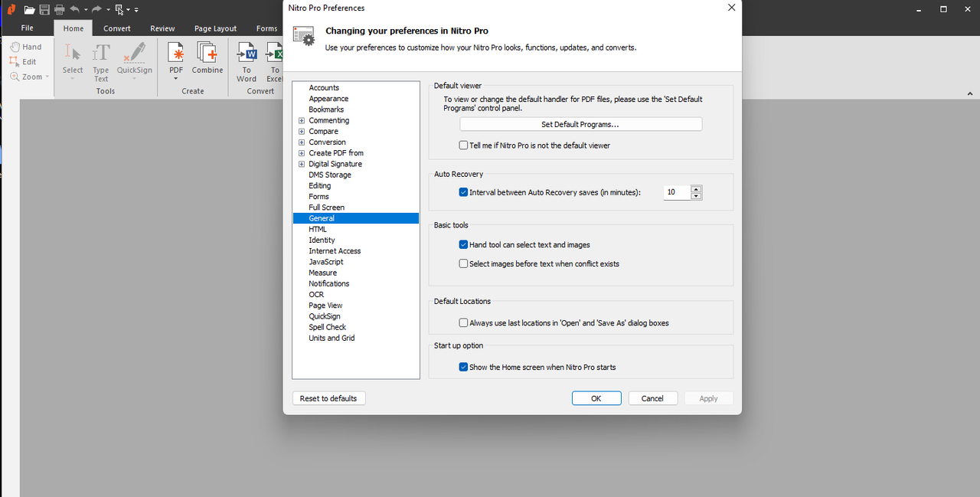Expand the Compare tree node

pos(302,132)
